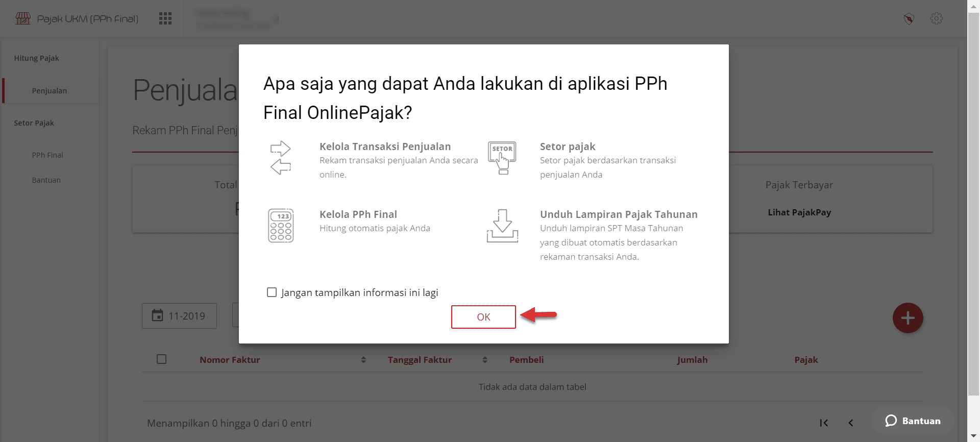Click the scroll up arrow of scrollbar

[974, 6]
